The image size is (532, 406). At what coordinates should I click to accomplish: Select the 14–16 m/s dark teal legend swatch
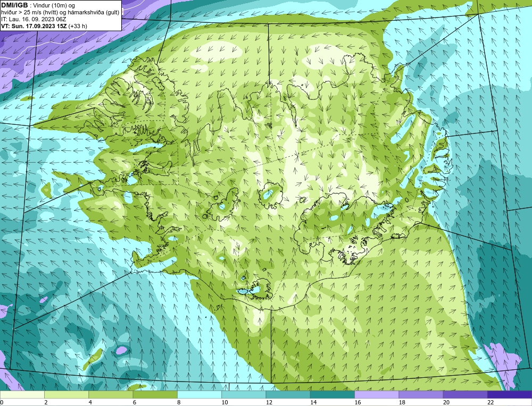(332, 395)
